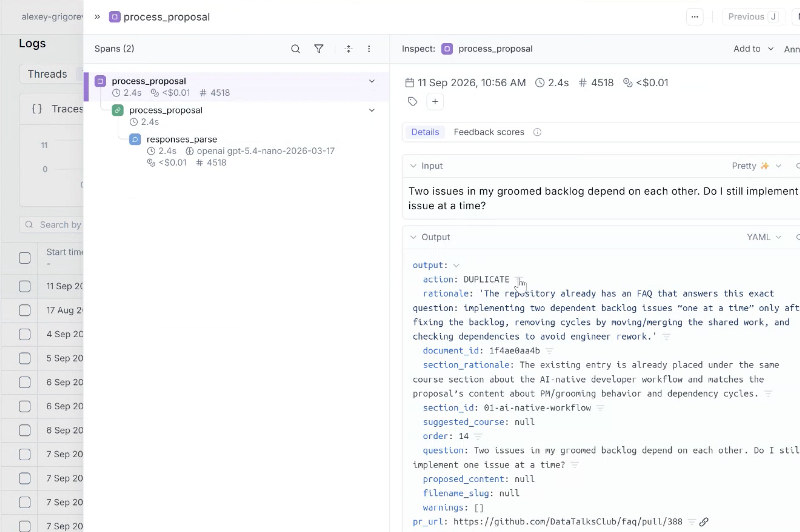Filter by the action DUPLICATE value icon

point(519,279)
